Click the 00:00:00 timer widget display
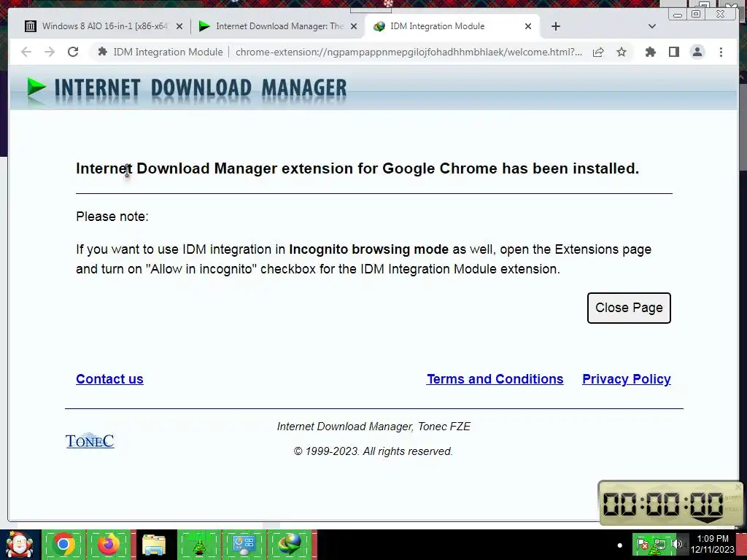747x560 pixels. coord(664,504)
